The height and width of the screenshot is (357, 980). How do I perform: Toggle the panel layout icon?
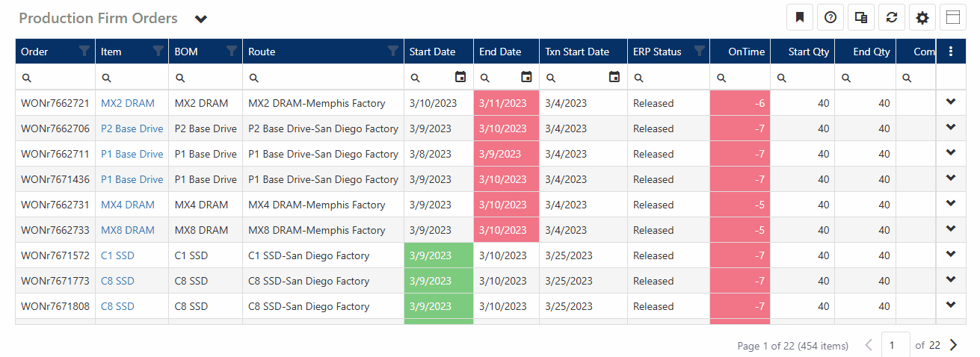coord(952,18)
